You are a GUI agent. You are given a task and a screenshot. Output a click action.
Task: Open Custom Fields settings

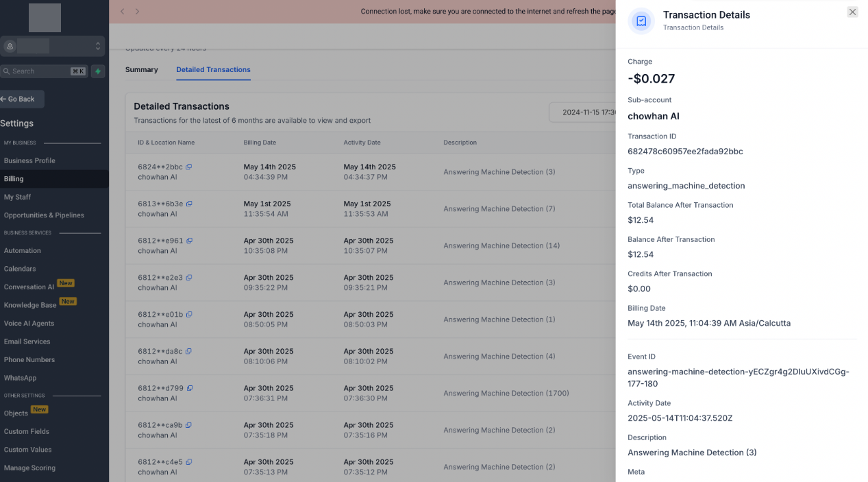pyautogui.click(x=27, y=431)
